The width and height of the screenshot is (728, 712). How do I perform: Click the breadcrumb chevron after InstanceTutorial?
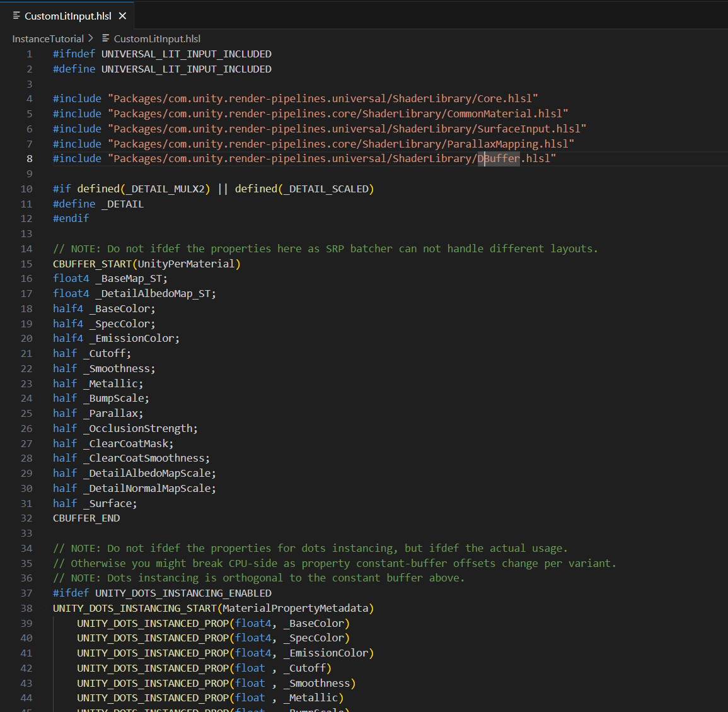(91, 38)
